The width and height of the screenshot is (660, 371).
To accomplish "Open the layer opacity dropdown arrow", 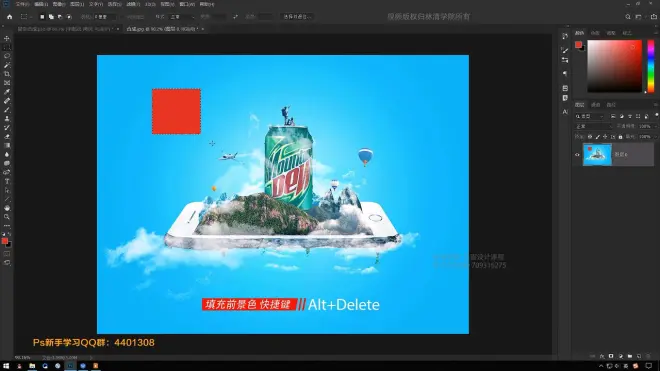I will [x=655, y=126].
